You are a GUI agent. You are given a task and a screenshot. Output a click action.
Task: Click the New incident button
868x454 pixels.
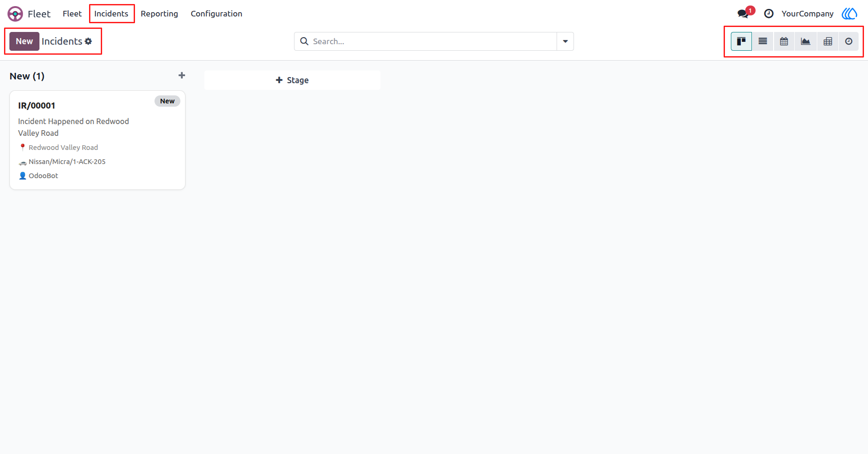tap(24, 41)
